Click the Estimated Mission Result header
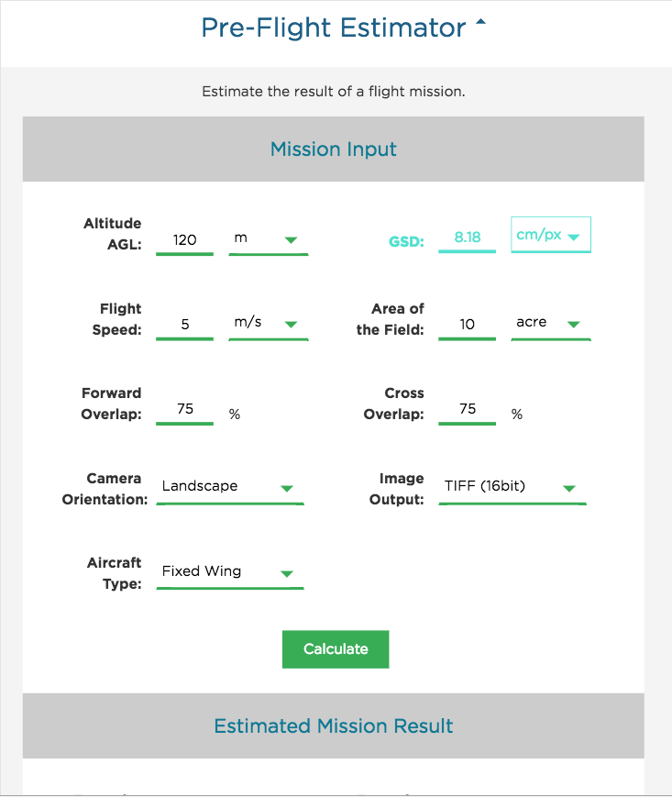Viewport: 672px width, 797px height. click(x=333, y=725)
